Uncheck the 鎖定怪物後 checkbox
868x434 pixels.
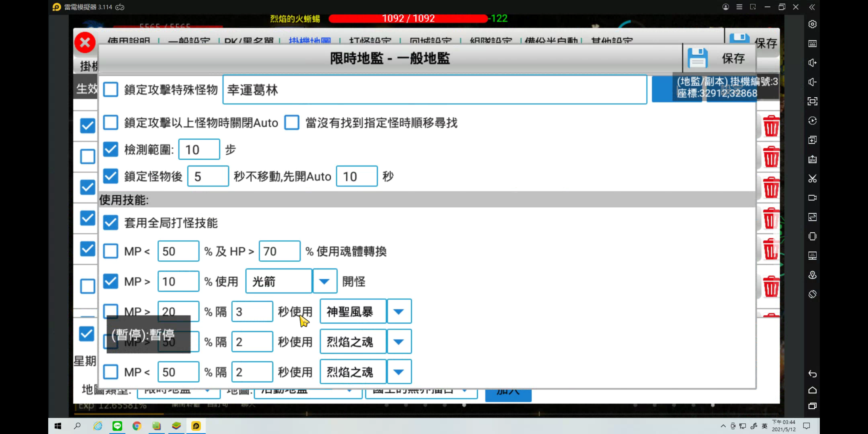click(111, 176)
